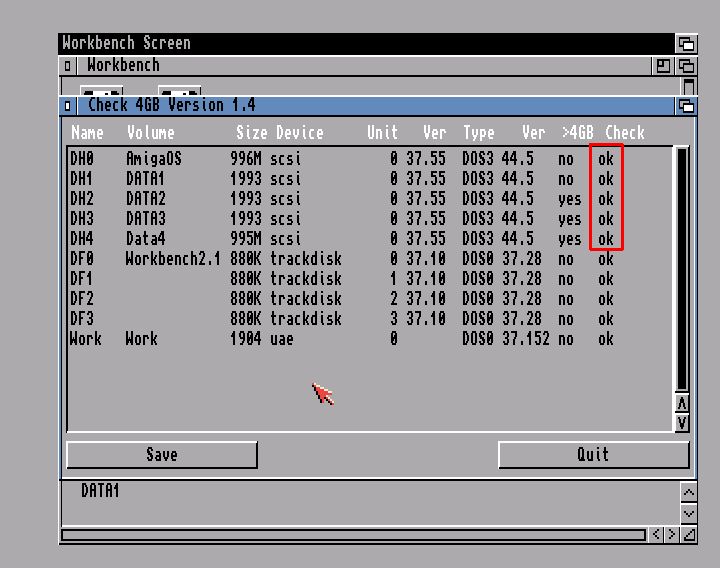Click the Check 4GB window depth gadget
The width and height of the screenshot is (720, 568).
point(686,105)
